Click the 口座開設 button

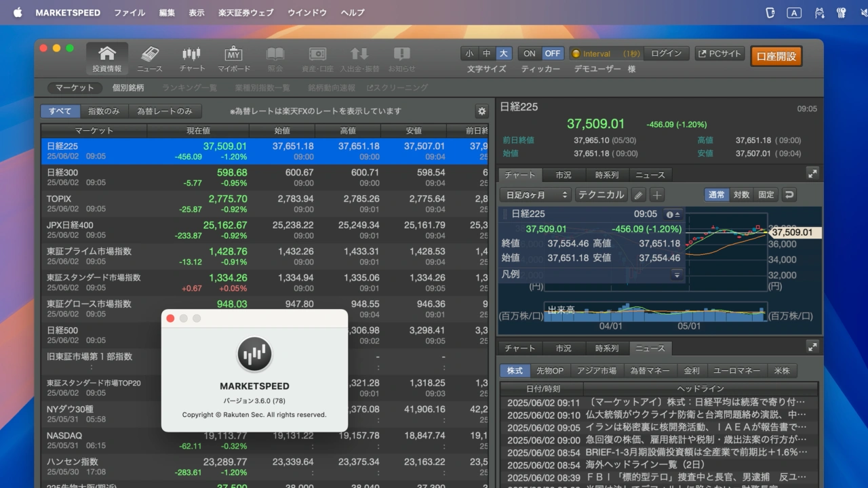[776, 56]
